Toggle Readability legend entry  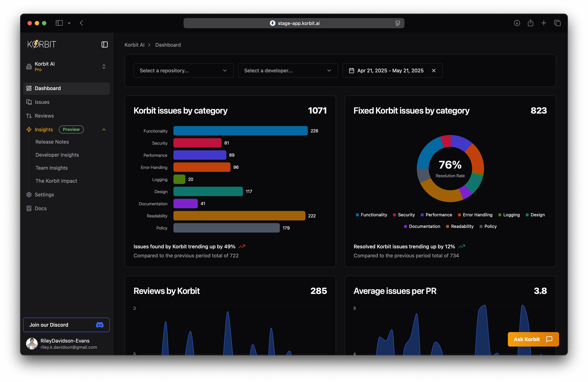point(460,226)
